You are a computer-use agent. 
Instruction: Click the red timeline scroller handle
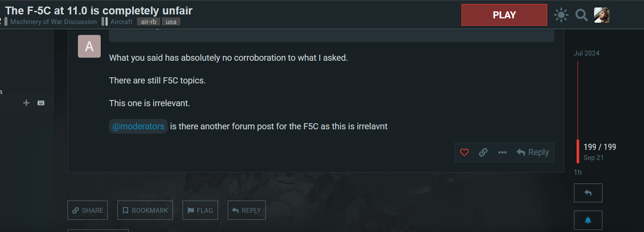coord(578,151)
